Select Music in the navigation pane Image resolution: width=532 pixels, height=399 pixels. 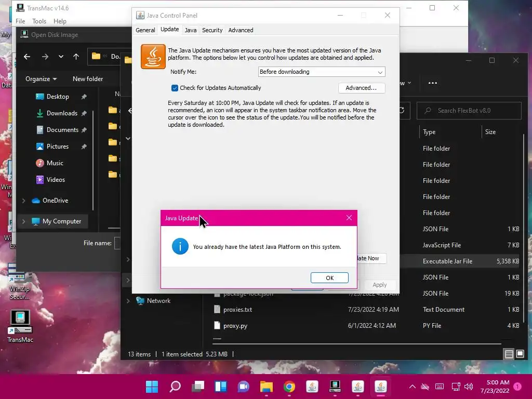(55, 163)
